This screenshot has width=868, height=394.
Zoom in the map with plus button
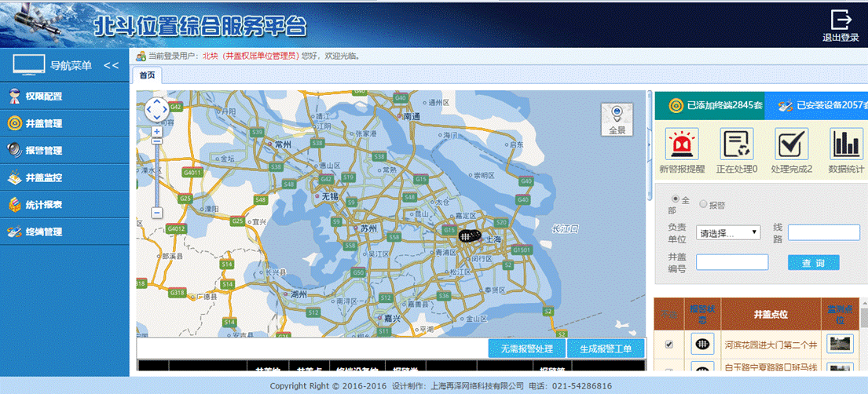(157, 131)
